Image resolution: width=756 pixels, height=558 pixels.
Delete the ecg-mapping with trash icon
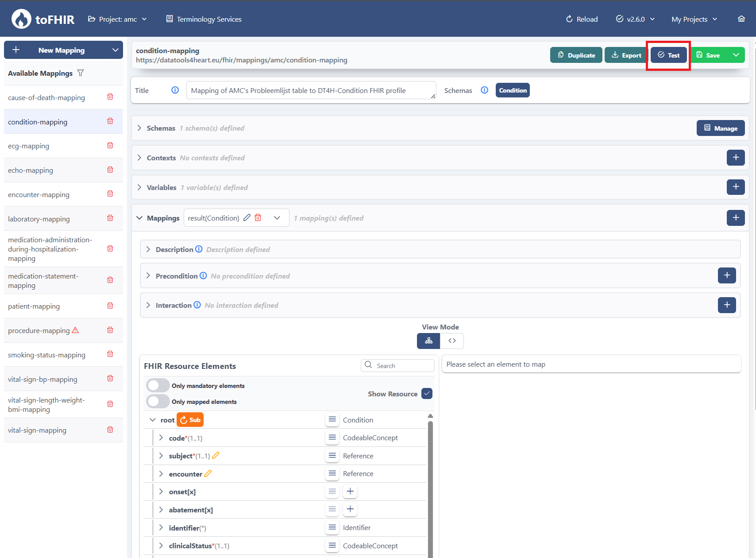110,146
